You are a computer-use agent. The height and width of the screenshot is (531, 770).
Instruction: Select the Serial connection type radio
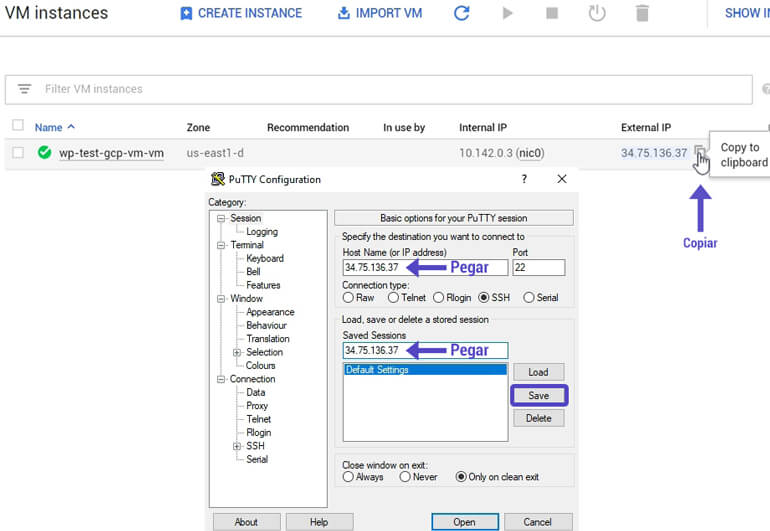pos(529,298)
